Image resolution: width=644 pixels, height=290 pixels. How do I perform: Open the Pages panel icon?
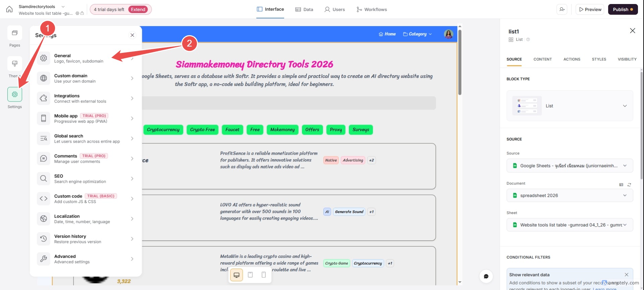tap(15, 33)
